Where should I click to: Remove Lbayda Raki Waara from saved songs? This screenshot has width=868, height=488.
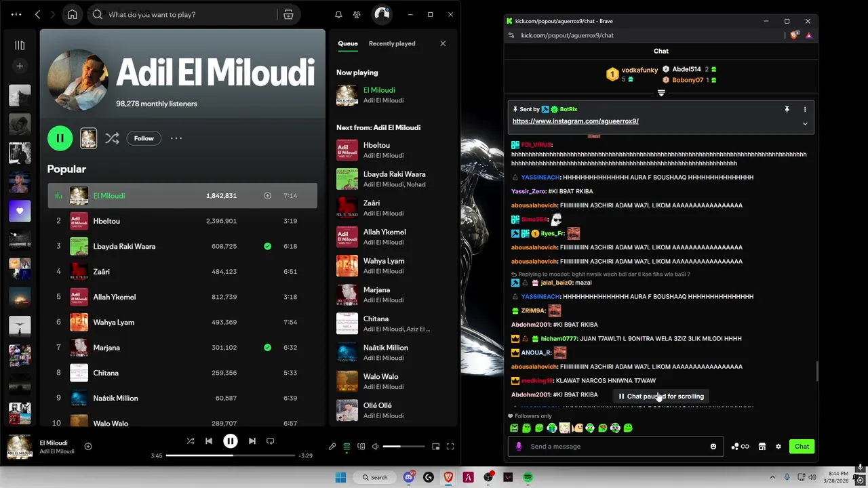[x=267, y=246]
